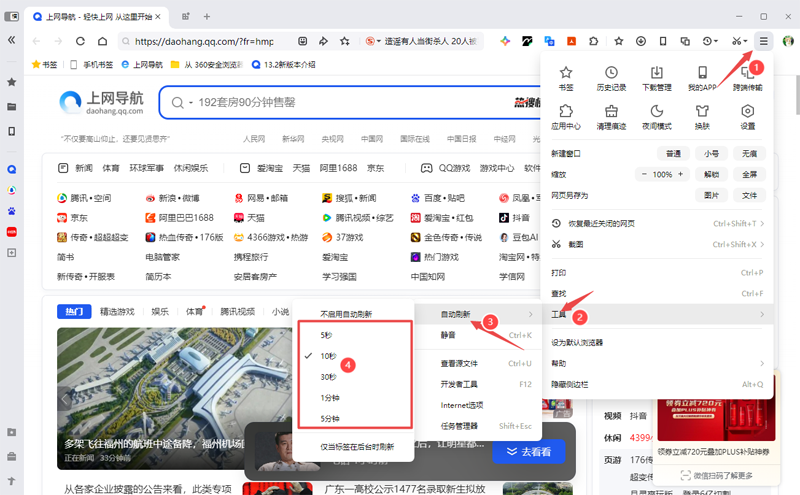
Task: Expand the 帮助 Help menu entry
Action: click(657, 363)
